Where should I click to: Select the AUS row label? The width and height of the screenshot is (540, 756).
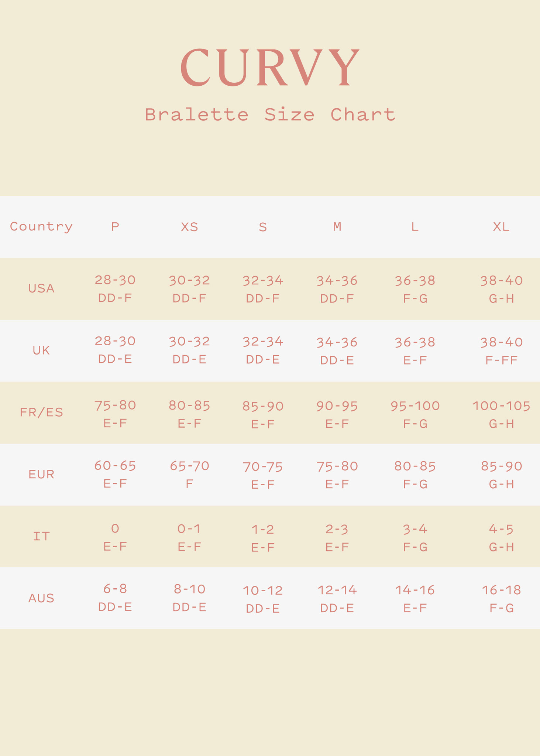(41, 598)
